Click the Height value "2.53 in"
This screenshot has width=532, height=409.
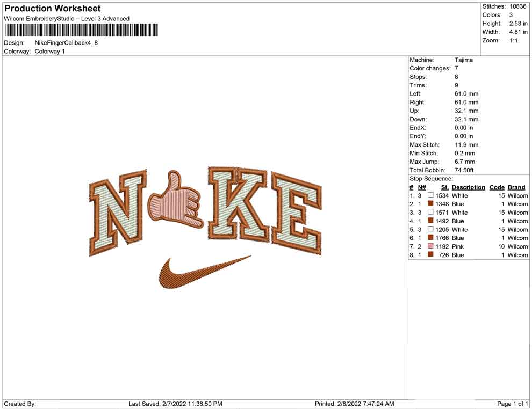pyautogui.click(x=518, y=24)
